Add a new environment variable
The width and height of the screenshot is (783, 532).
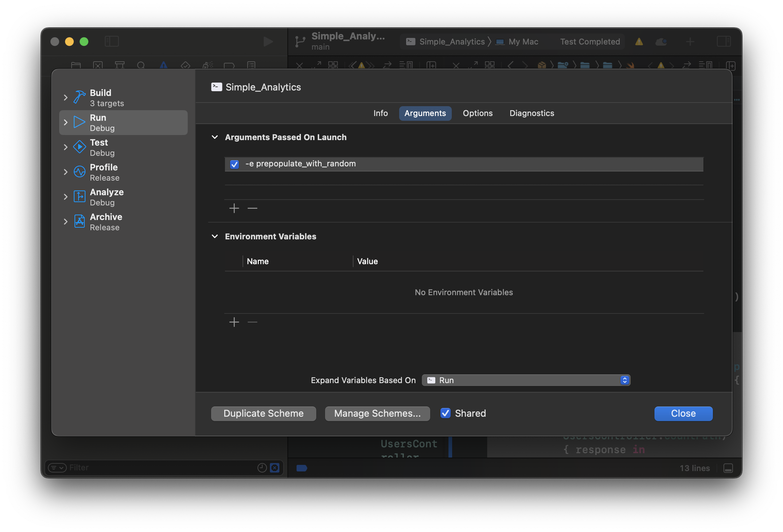pos(234,322)
